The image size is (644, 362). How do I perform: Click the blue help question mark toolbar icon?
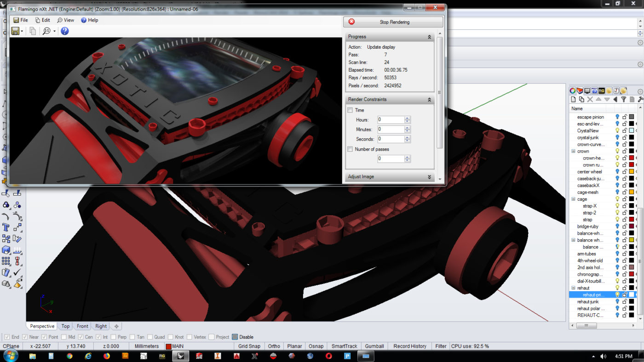(x=65, y=31)
